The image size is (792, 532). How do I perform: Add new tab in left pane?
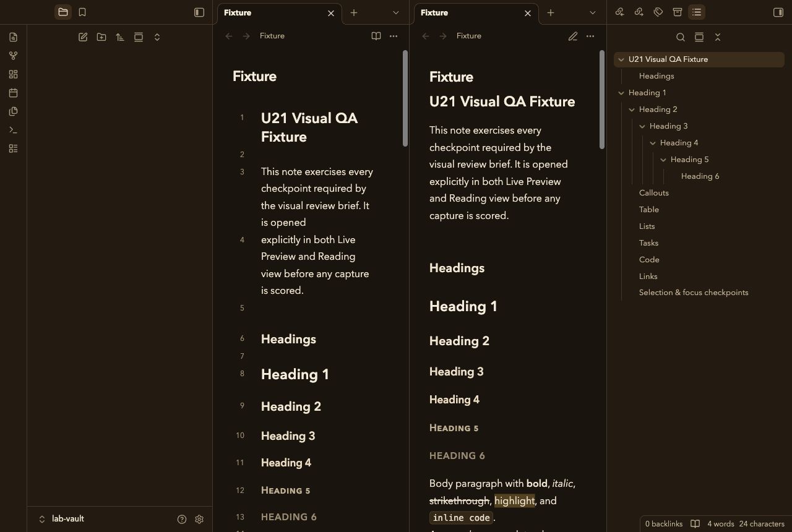pos(354,12)
